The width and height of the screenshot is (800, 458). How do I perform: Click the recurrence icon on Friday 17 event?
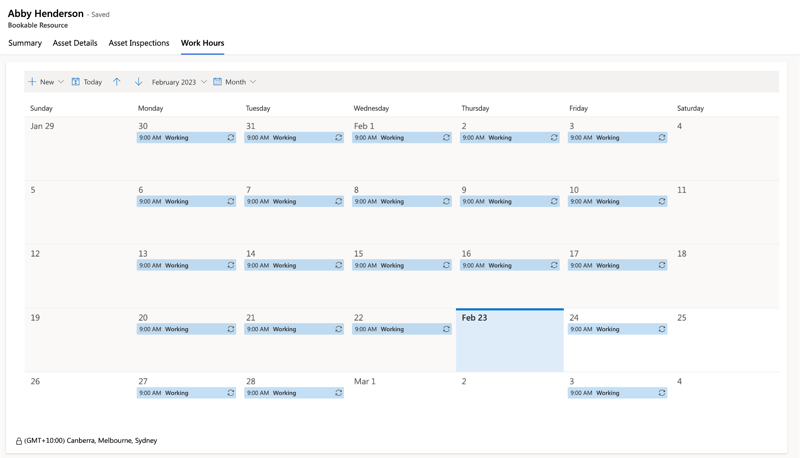click(x=662, y=265)
